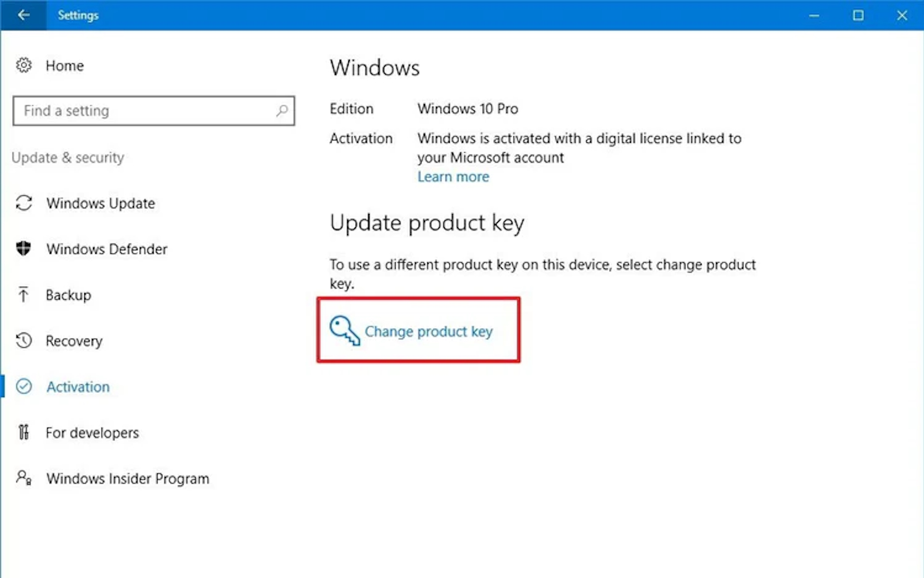Click the For developers tools icon
This screenshot has height=578, width=924.
(23, 432)
